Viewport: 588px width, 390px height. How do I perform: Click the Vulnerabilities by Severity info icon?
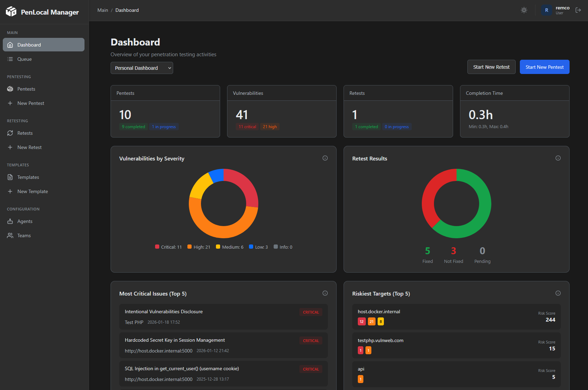coord(325,158)
